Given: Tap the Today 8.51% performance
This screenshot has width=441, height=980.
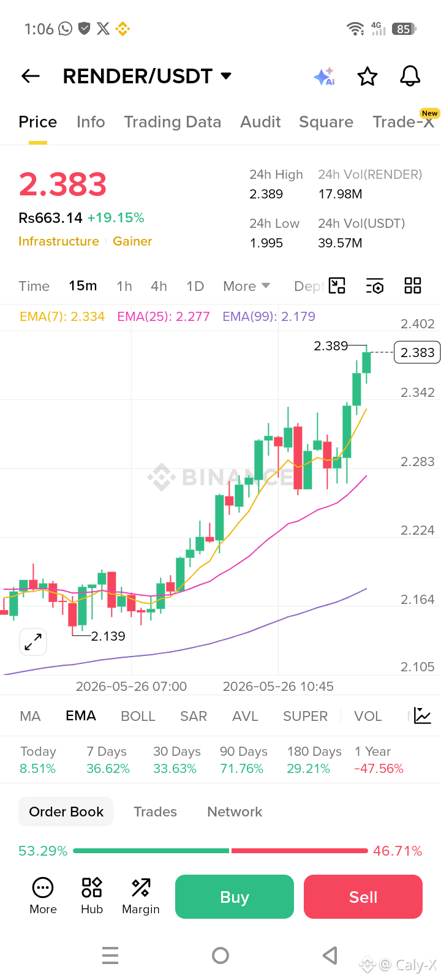Looking at the screenshot, I should click(38, 760).
